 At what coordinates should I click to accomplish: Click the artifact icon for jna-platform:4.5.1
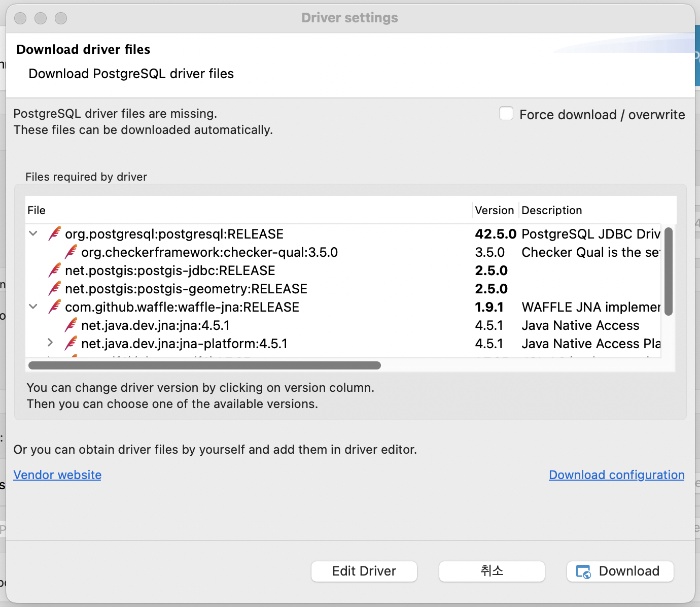[x=72, y=343]
